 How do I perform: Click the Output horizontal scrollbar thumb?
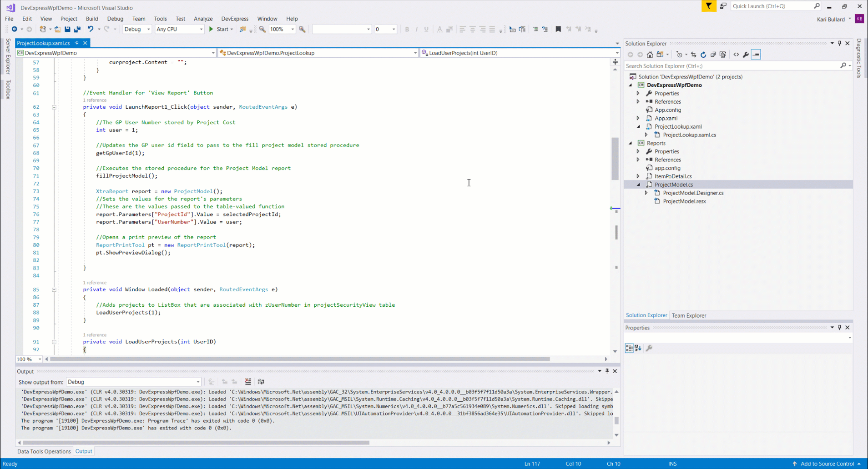[x=196, y=443]
